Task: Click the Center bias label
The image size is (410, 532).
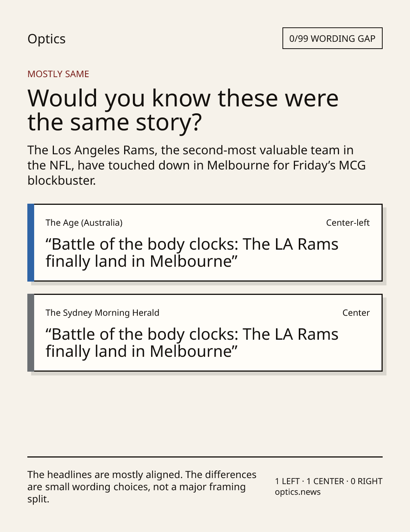Action: [356, 313]
